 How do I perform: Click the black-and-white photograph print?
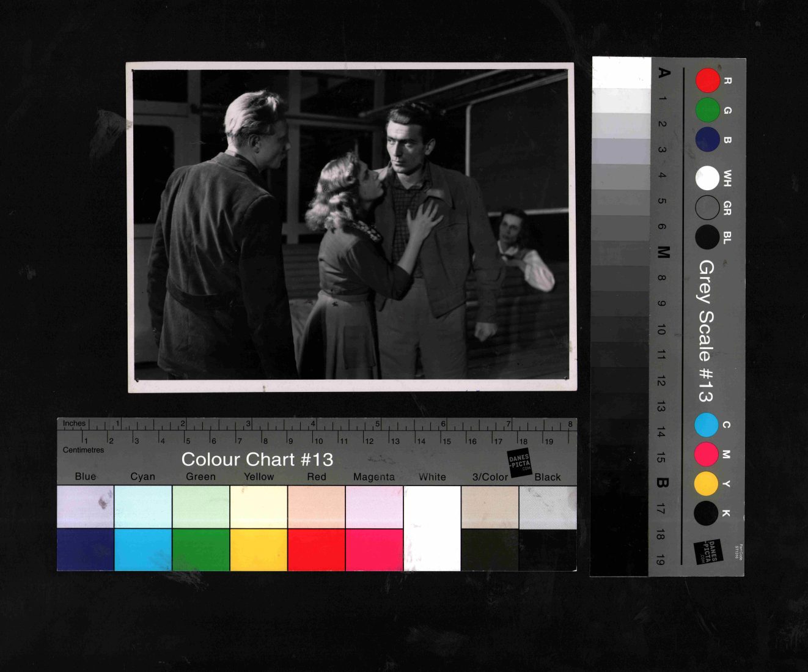coord(351,227)
